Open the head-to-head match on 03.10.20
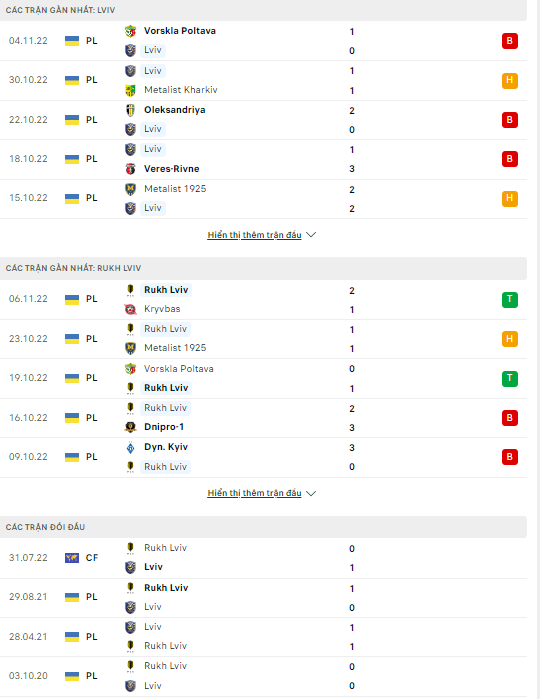This screenshot has width=540, height=699. click(x=263, y=676)
